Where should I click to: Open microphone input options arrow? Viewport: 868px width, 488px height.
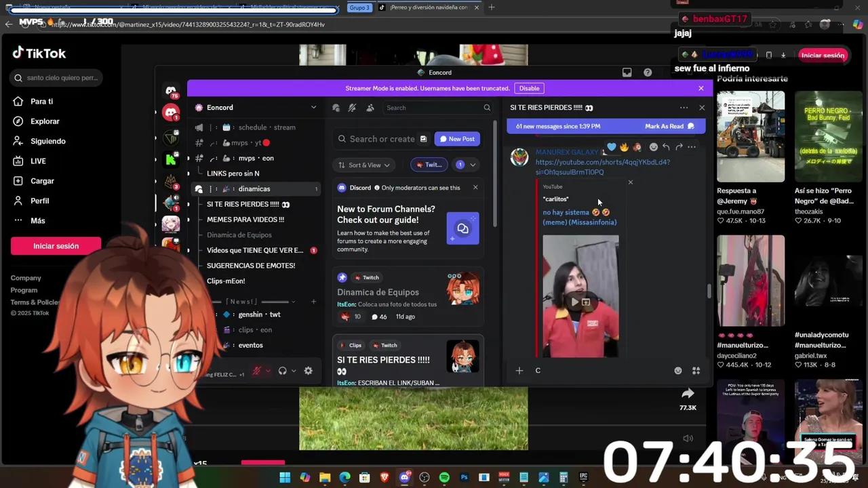(x=268, y=371)
